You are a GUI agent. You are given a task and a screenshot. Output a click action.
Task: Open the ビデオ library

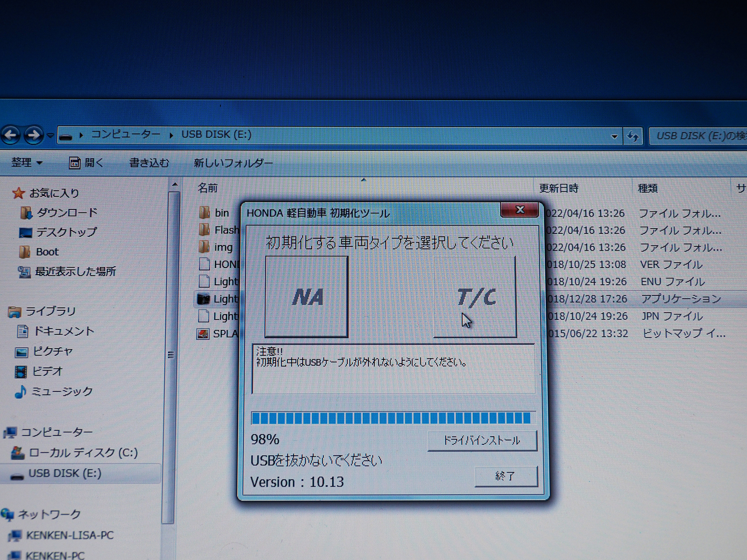(39, 371)
